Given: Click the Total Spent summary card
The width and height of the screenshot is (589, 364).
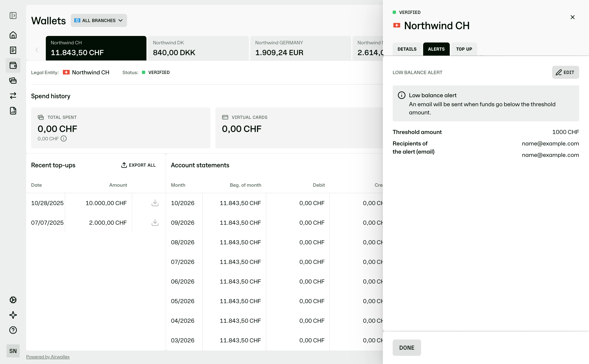Looking at the screenshot, I should 121,128.
